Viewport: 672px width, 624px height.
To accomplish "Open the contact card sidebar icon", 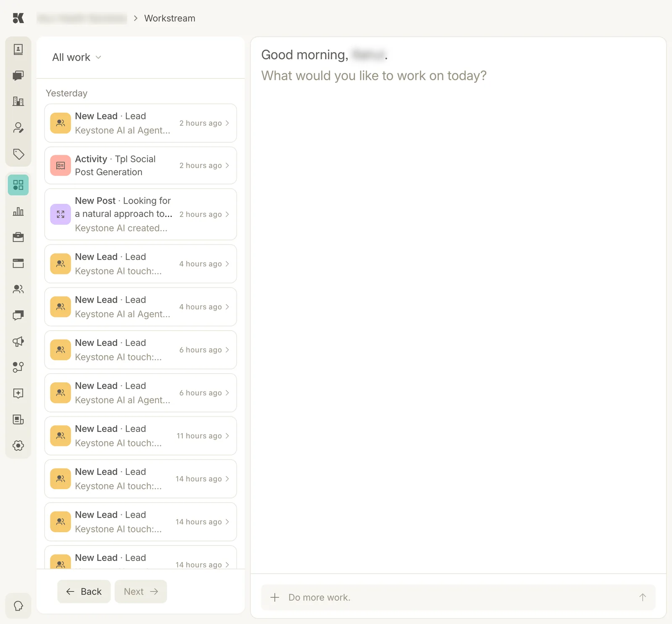I will point(18,50).
